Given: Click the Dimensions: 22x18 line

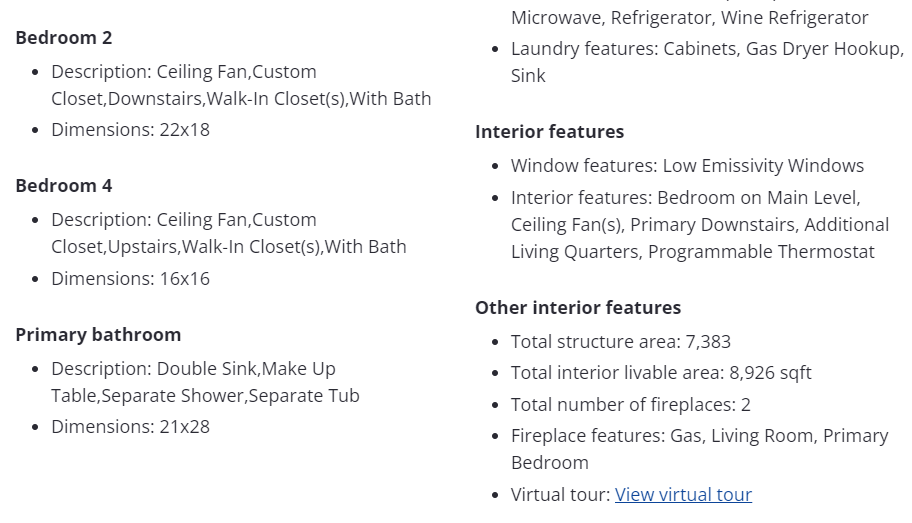Looking at the screenshot, I should (x=130, y=130).
